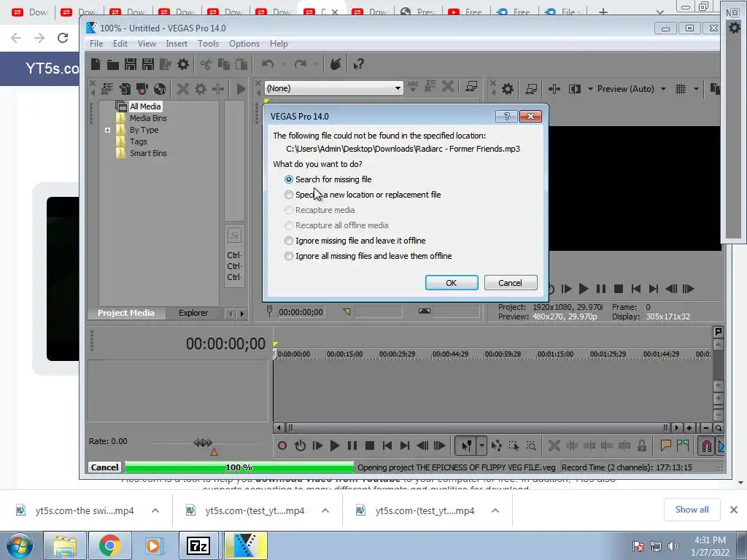The width and height of the screenshot is (747, 560).
Task: Open dropdown arrow next to Undo
Action: (283, 64)
